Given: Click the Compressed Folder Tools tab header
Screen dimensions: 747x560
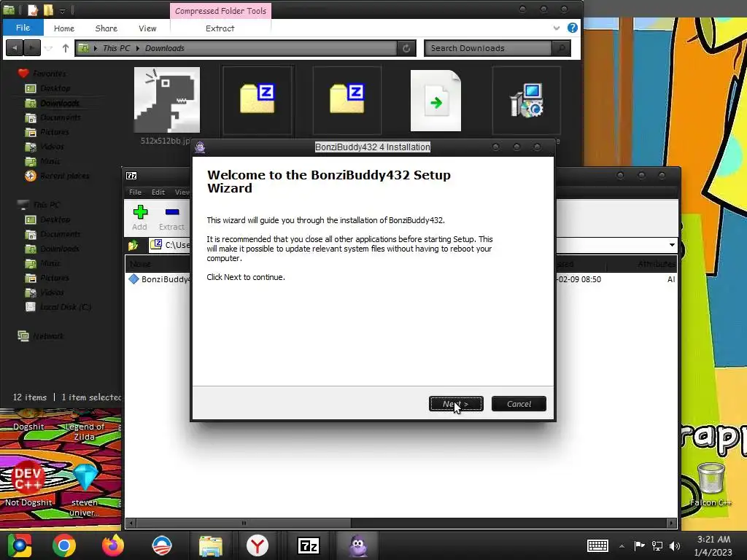Looking at the screenshot, I should (220, 11).
